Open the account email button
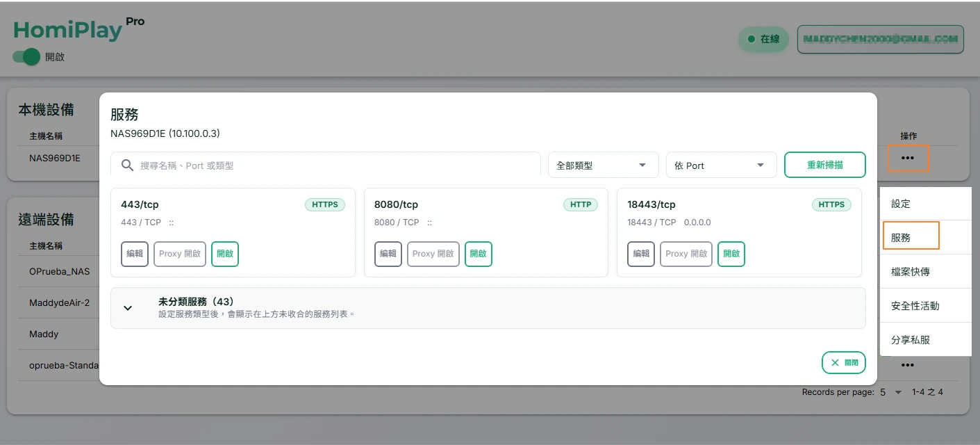Viewport: 980px width, 445px height. pos(881,39)
